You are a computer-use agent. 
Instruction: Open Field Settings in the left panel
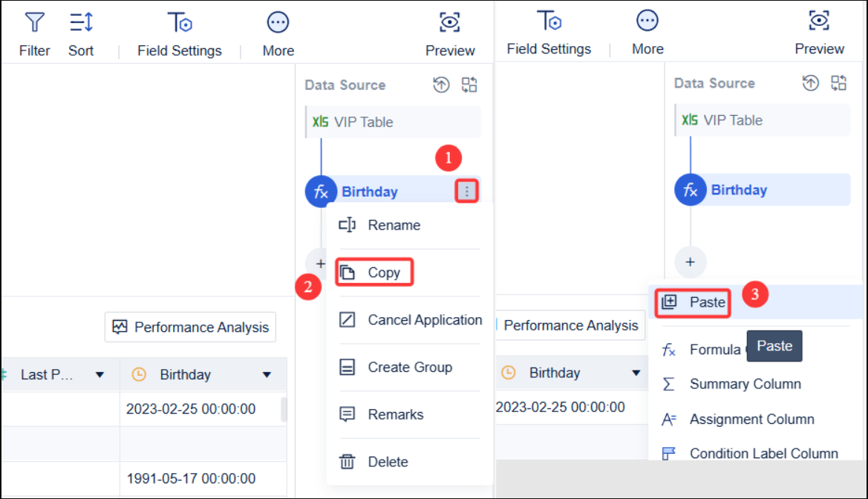click(180, 34)
